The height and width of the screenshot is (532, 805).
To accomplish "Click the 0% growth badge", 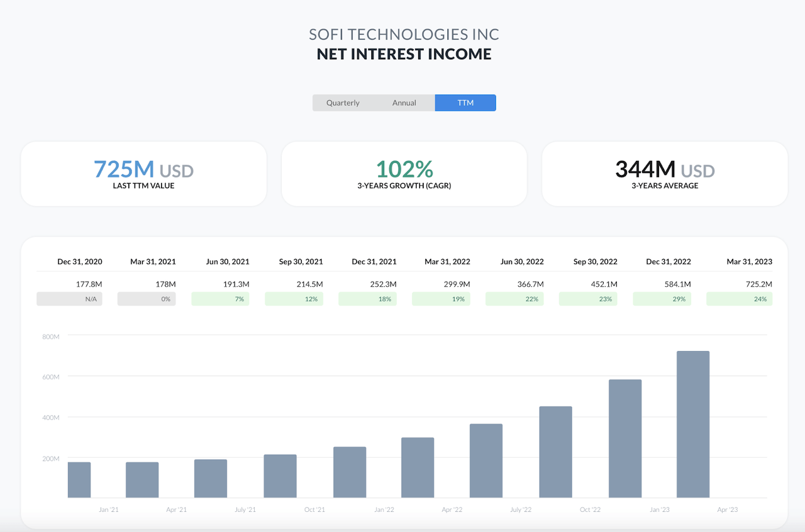I will pos(147,299).
